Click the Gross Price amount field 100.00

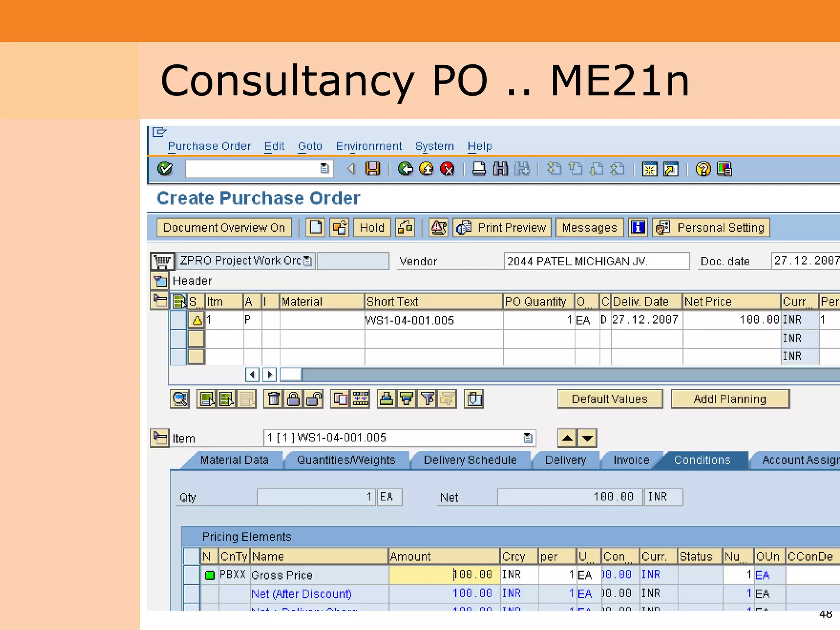[444, 575]
